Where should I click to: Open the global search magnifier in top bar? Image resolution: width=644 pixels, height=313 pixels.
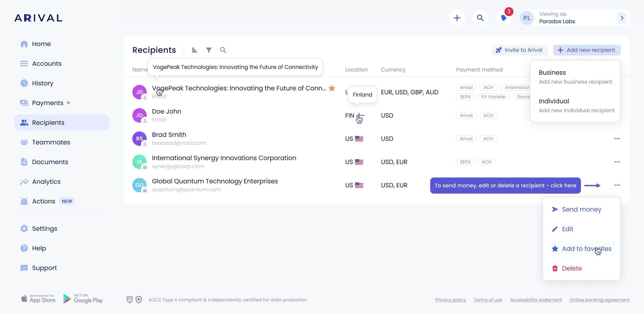point(480,18)
